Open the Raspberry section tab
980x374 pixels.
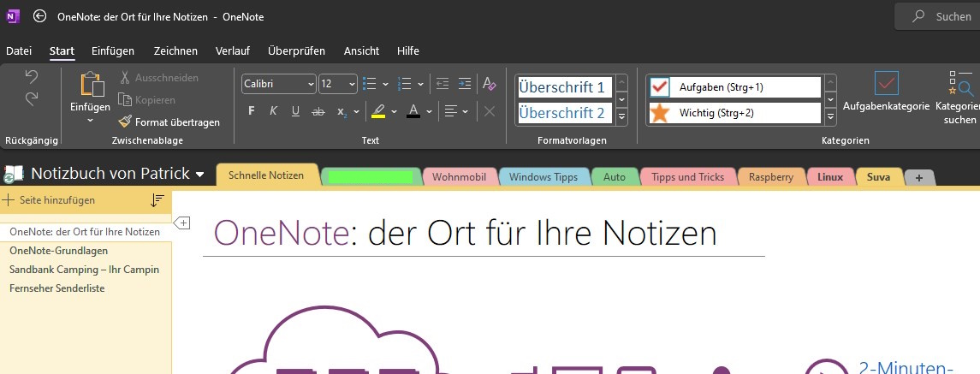tap(771, 177)
